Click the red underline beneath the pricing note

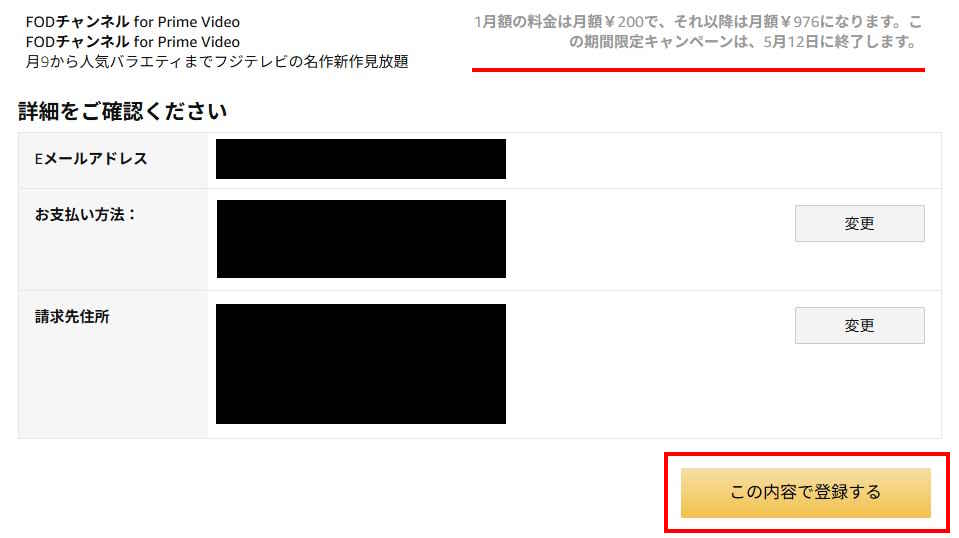pos(698,70)
